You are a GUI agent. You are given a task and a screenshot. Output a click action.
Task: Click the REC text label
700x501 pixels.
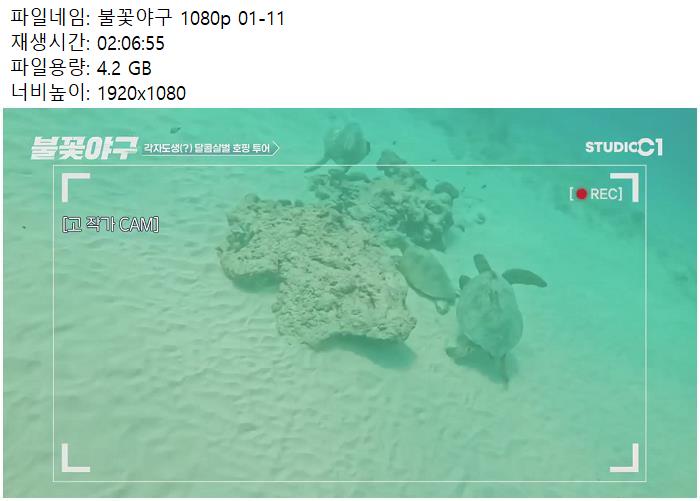coord(604,194)
